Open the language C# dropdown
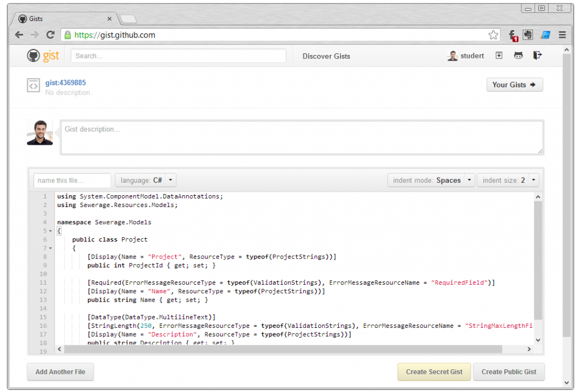 [145, 180]
